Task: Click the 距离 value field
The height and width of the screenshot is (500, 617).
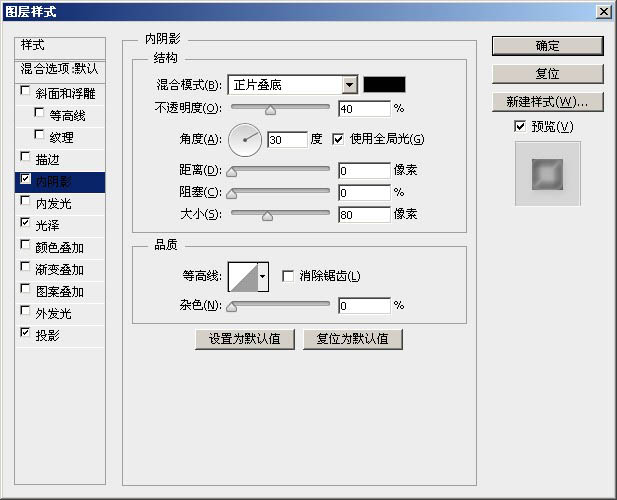Action: 364,171
